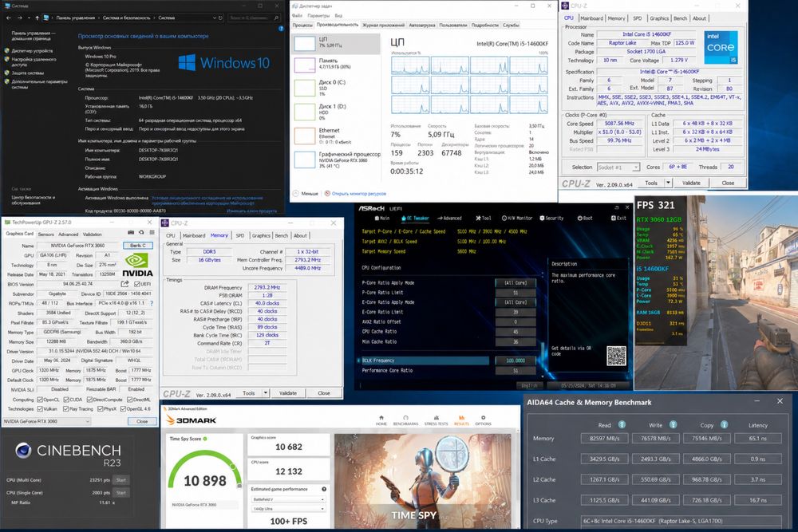This screenshot has height=532, width=798.
Task: Click the green check next to Time Spy Score
Action: click(x=205, y=439)
